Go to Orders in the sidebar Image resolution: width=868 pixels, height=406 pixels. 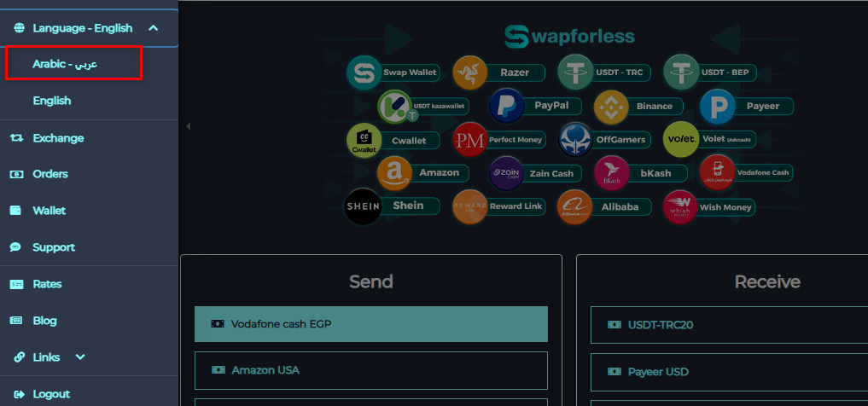(x=50, y=174)
